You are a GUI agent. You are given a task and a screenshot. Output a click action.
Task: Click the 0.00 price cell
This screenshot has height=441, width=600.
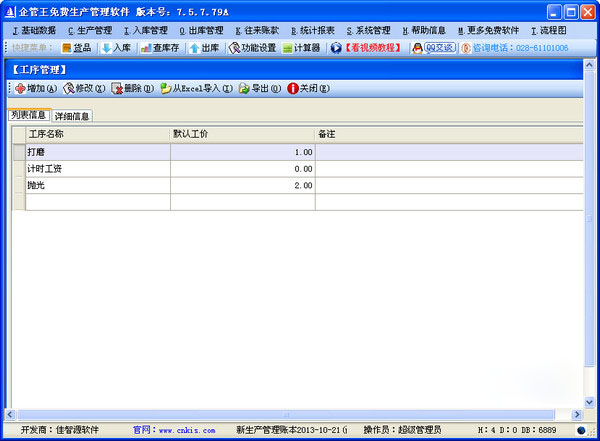click(243, 169)
